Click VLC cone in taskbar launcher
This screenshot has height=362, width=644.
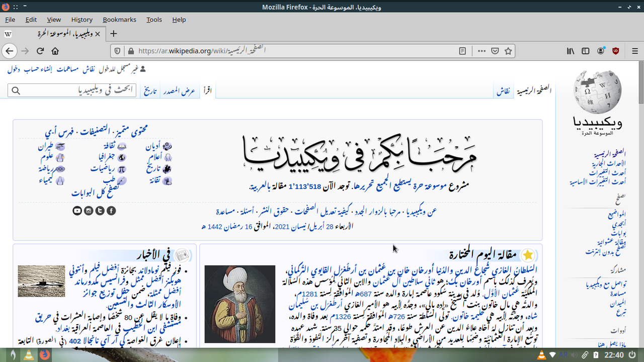[29, 355]
